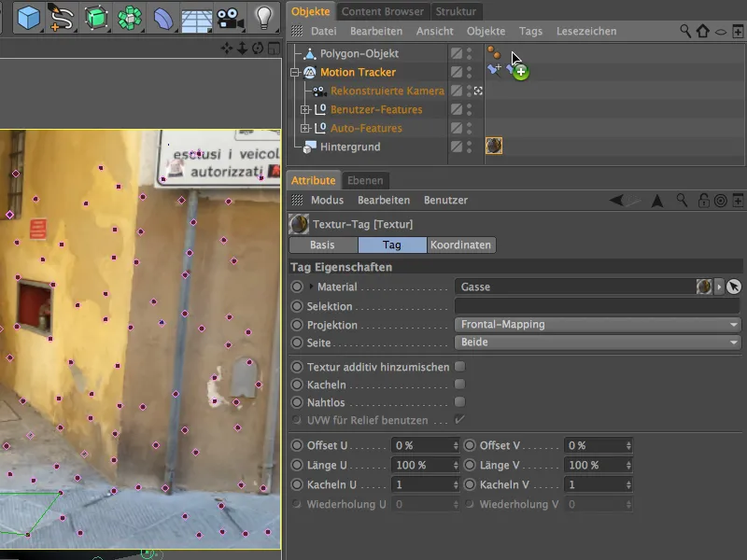Click the up arrow in the Attribute manager
The width and height of the screenshot is (747, 560).
[657, 201]
